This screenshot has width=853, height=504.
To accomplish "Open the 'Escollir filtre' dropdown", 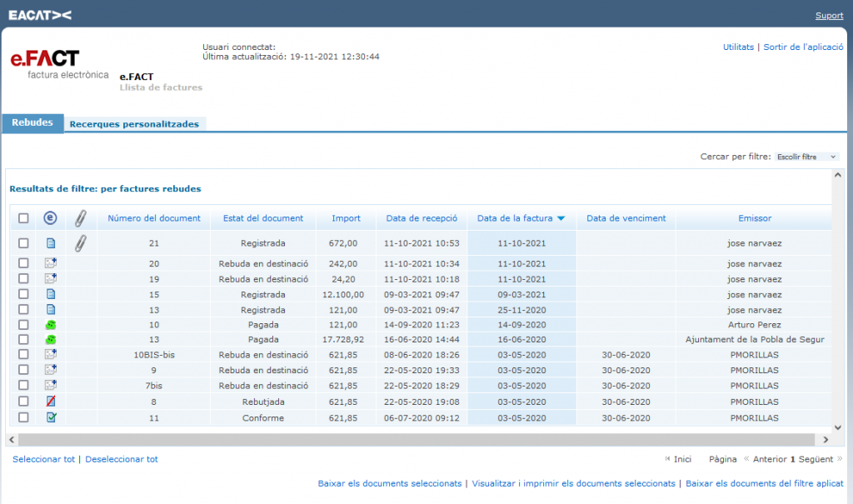I will tap(806, 157).
